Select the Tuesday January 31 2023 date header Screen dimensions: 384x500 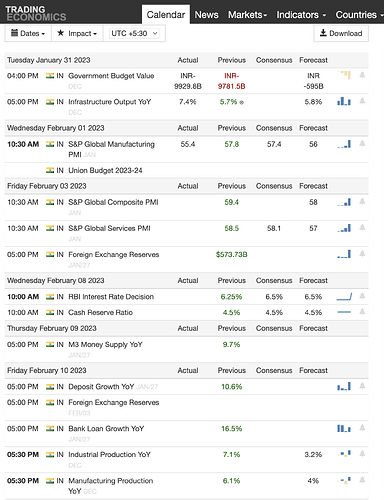click(49, 60)
